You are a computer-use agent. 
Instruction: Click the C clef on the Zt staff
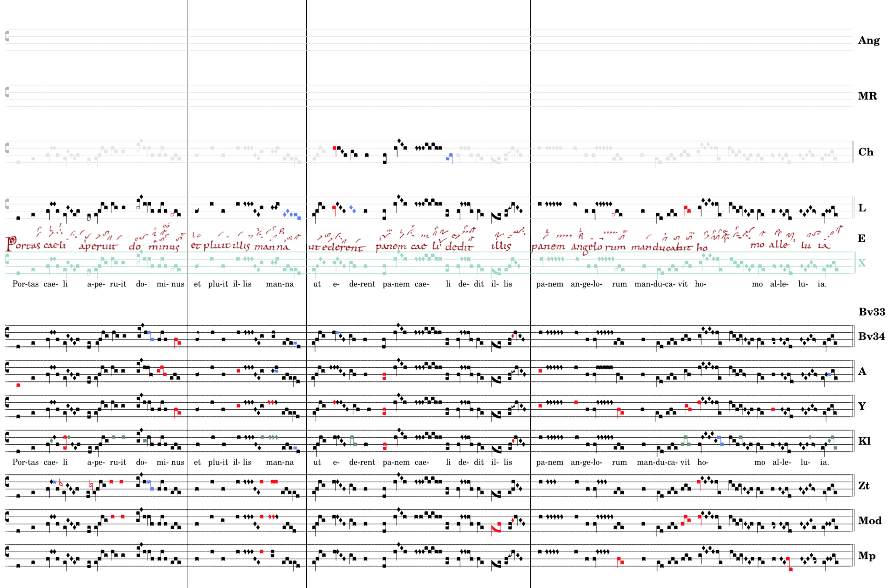pos(7,482)
